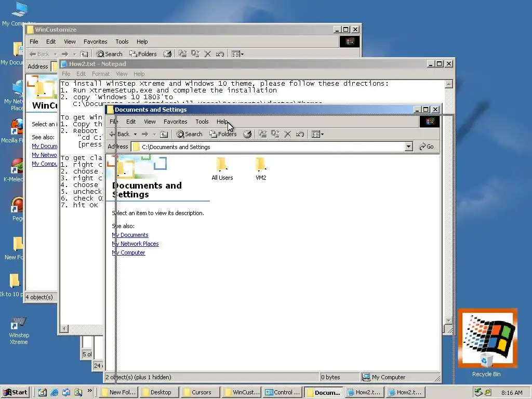The width and height of the screenshot is (532, 399).
Task: Open My Network Places link in Documents and Settings
Action: [135, 244]
